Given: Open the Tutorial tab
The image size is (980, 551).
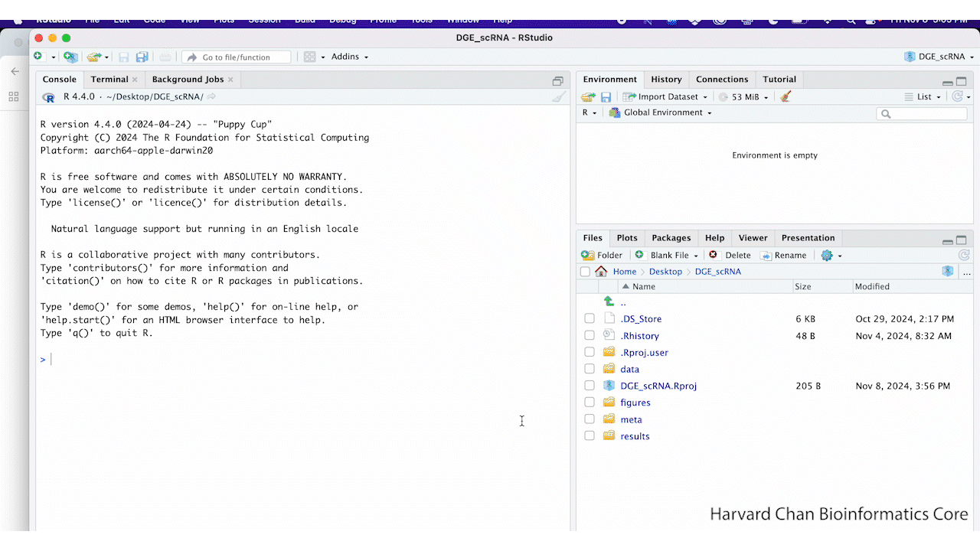Looking at the screenshot, I should 779,79.
